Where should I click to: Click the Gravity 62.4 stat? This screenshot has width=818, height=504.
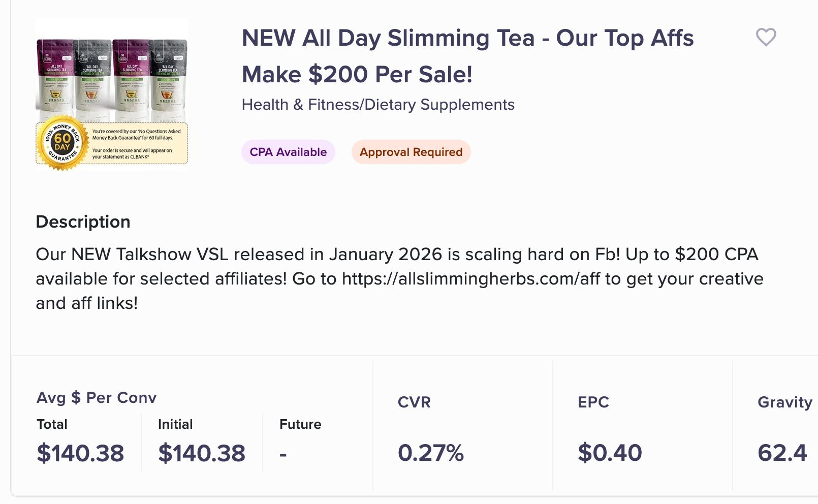[x=782, y=453]
